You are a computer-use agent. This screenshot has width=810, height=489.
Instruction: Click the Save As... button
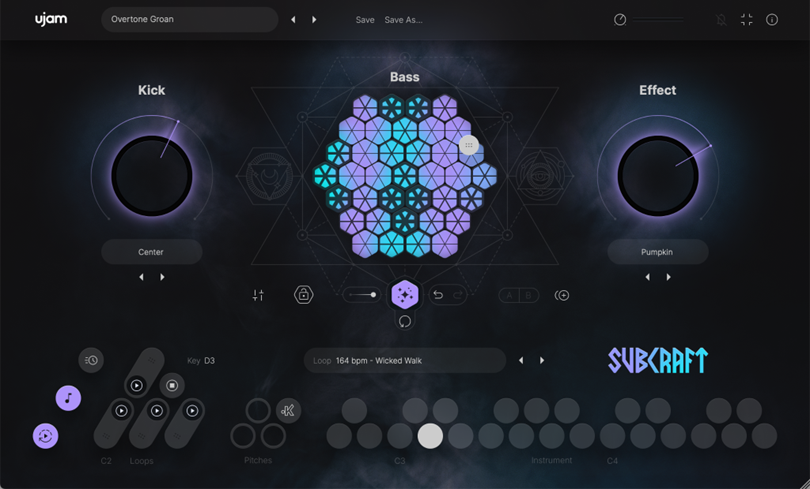click(x=403, y=20)
